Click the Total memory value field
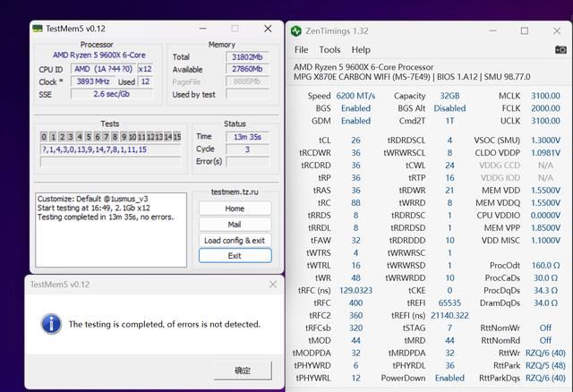 point(247,57)
